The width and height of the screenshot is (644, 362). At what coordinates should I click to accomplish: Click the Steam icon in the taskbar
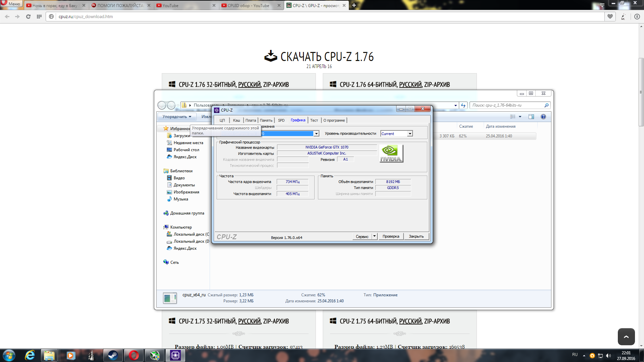click(113, 355)
